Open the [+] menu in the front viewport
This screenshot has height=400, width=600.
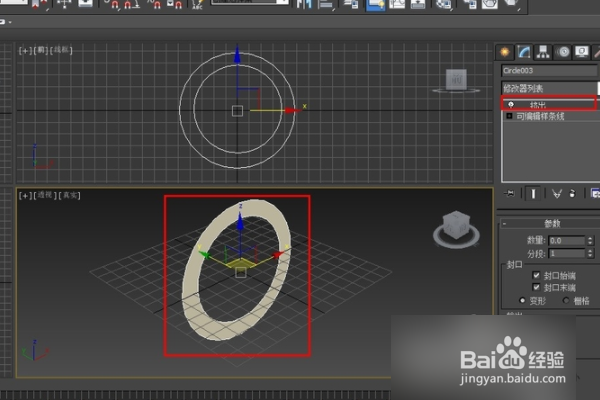tap(25, 50)
